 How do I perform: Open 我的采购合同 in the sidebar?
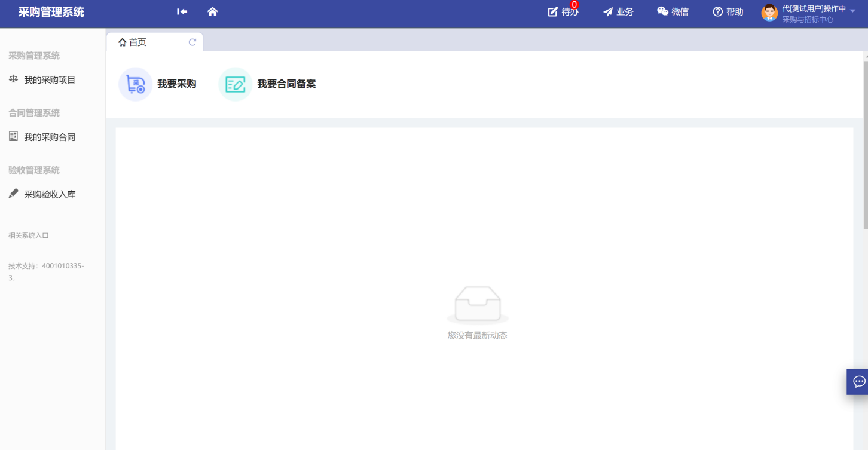click(x=50, y=137)
